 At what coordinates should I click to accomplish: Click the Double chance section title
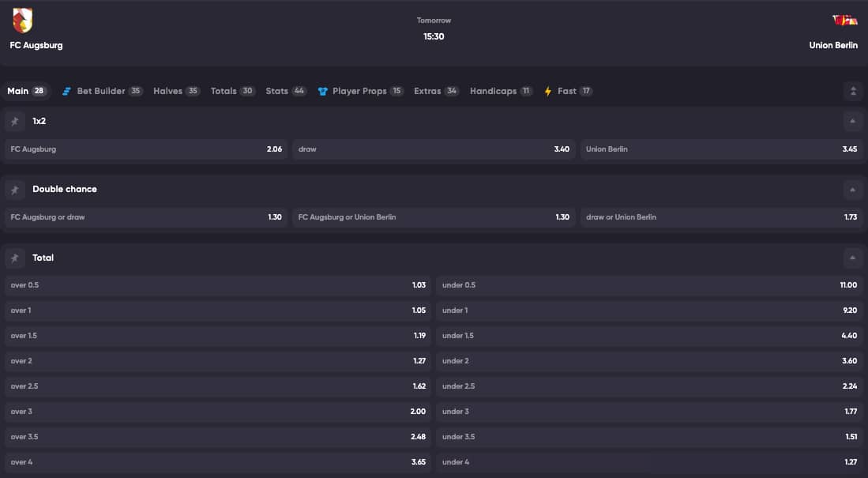[65, 190]
